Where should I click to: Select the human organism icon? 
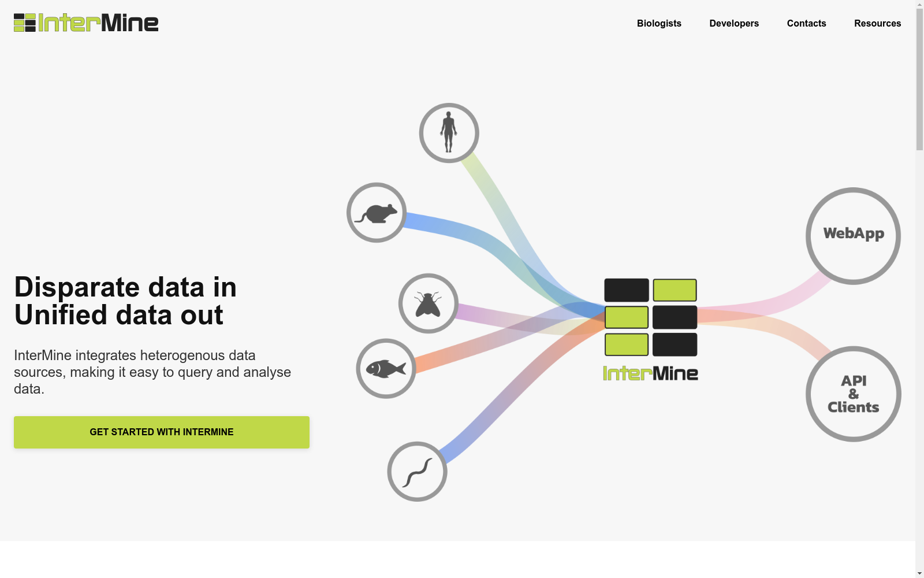pos(449,133)
